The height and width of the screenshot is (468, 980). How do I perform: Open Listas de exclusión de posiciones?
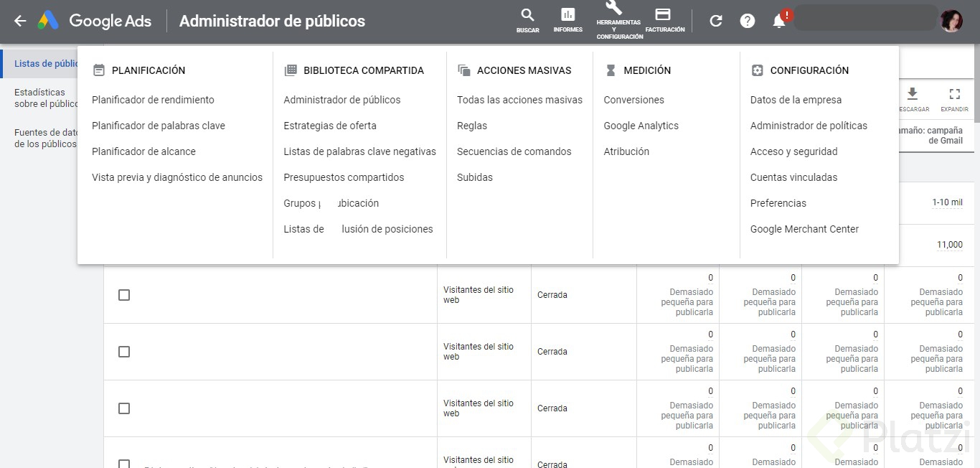(358, 229)
